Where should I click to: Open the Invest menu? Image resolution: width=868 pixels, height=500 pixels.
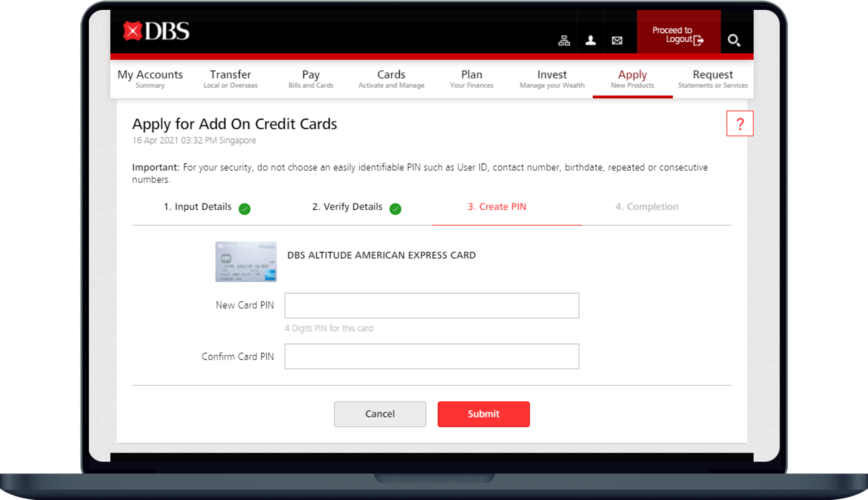(x=552, y=79)
